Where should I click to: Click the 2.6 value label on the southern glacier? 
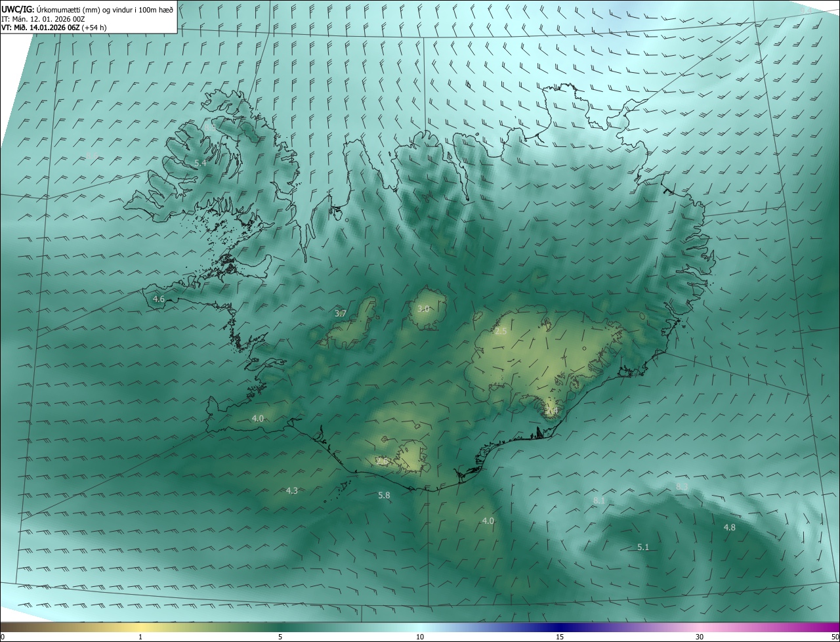[382, 461]
